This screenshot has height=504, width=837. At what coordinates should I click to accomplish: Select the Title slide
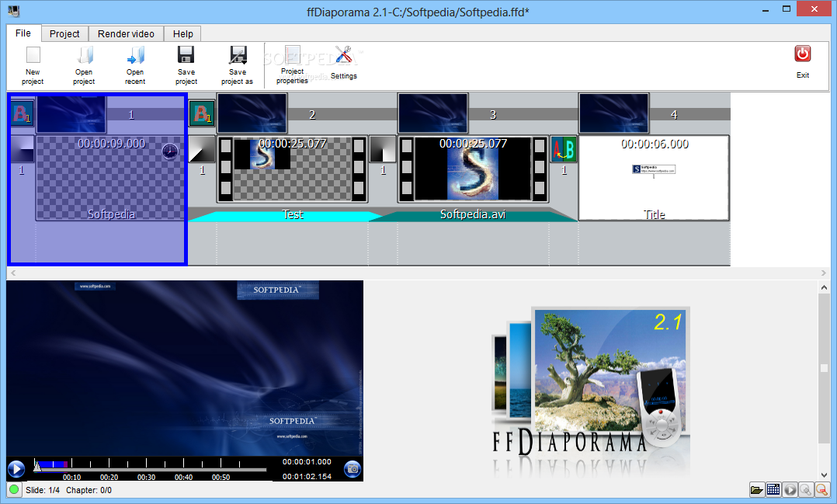(654, 178)
